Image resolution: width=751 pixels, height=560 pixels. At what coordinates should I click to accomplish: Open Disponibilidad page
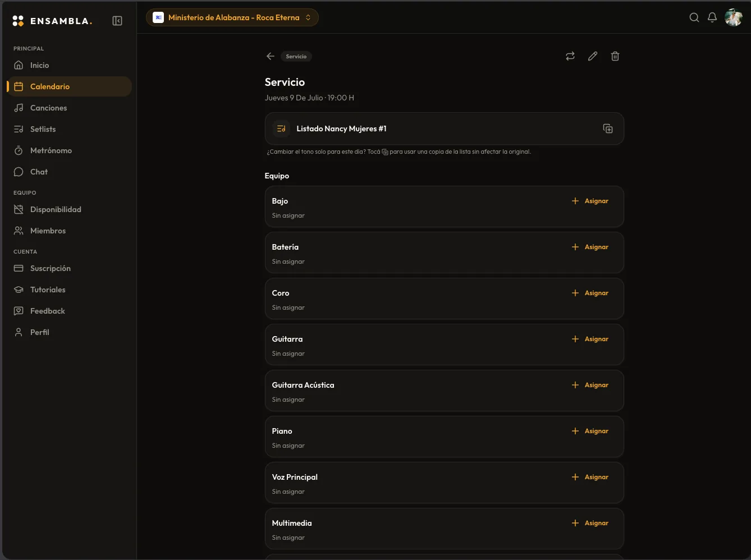click(69, 209)
